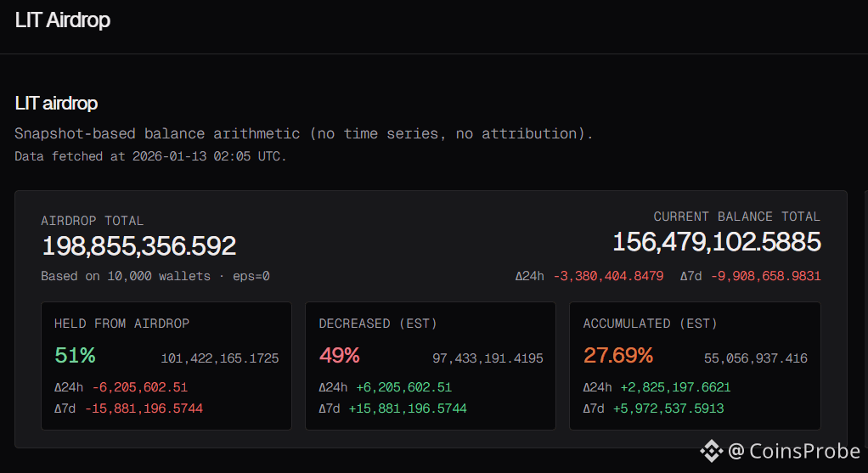The width and height of the screenshot is (868, 473).
Task: Click the current balance Δ24h value -3,380,404.8479
Action: coord(608,276)
